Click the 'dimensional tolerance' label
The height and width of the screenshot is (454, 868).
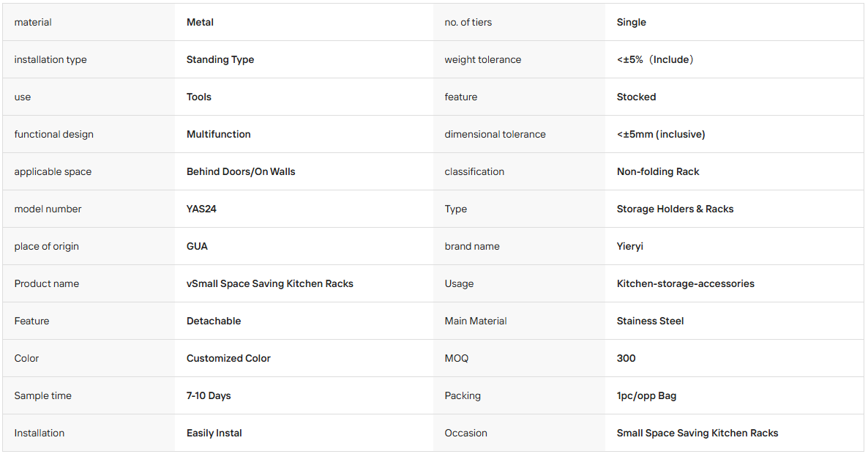(495, 134)
